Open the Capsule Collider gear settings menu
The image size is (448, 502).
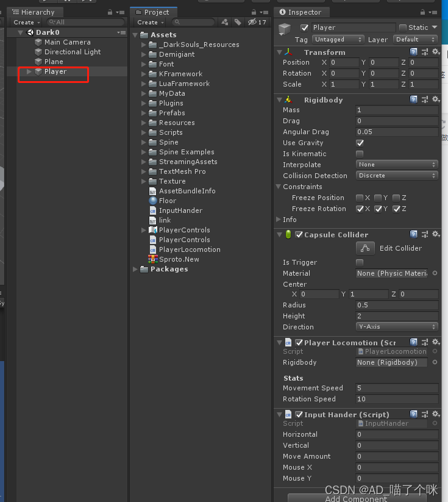click(436, 234)
